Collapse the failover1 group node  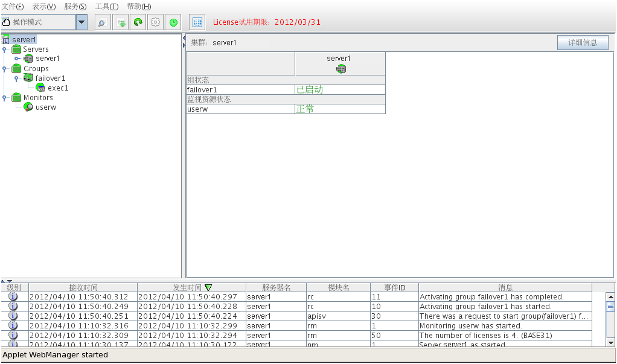pos(16,78)
